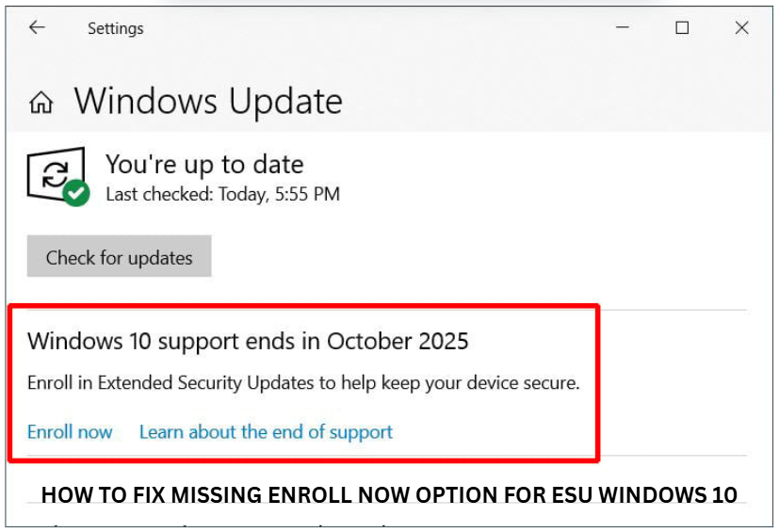Click the "You're up to date" status text
Image resolution: width=779 pixels, height=532 pixels.
204,164
